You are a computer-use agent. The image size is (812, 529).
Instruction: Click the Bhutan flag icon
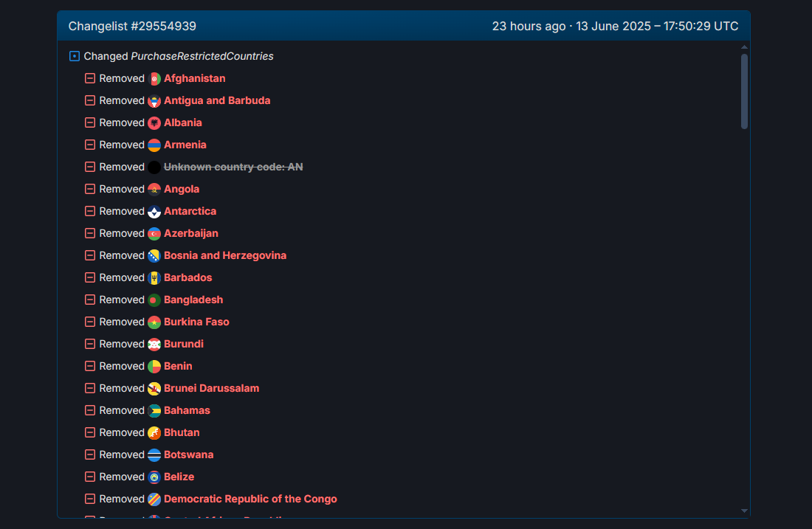click(154, 433)
